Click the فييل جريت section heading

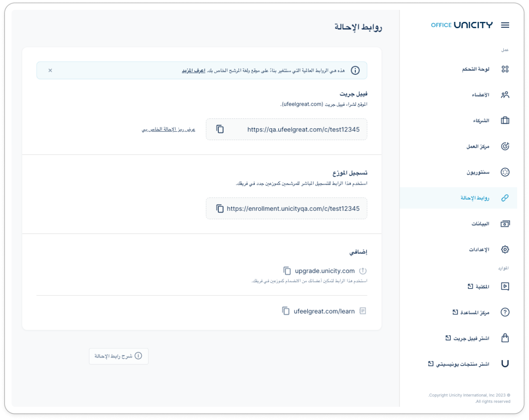[x=354, y=94]
